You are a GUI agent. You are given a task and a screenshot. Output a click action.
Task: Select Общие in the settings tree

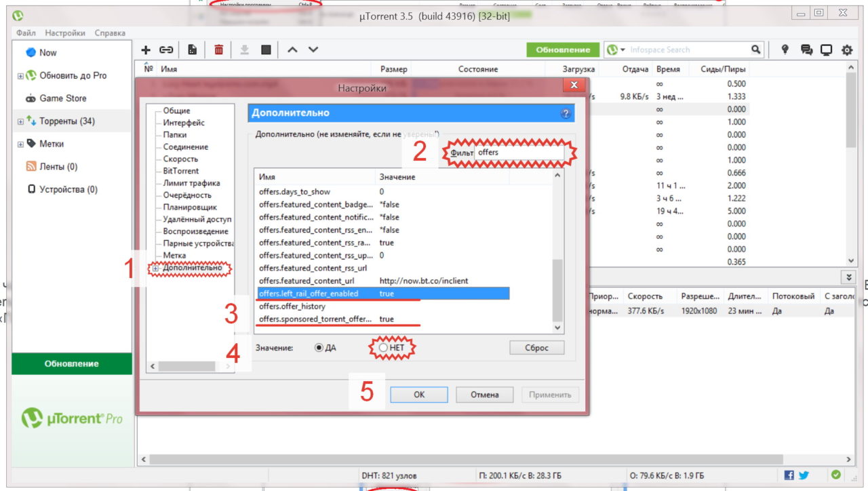pos(176,111)
